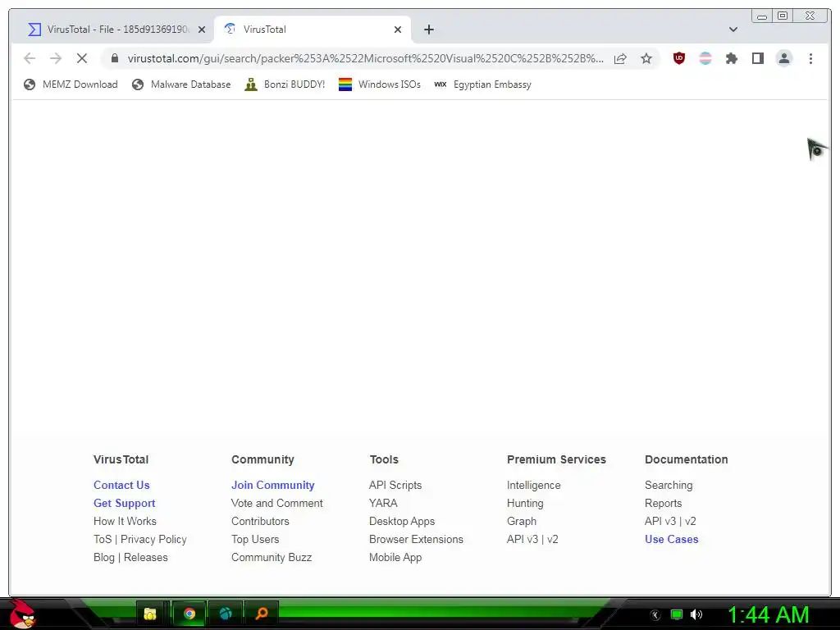Close the VirusTotal File tab

pyautogui.click(x=202, y=30)
